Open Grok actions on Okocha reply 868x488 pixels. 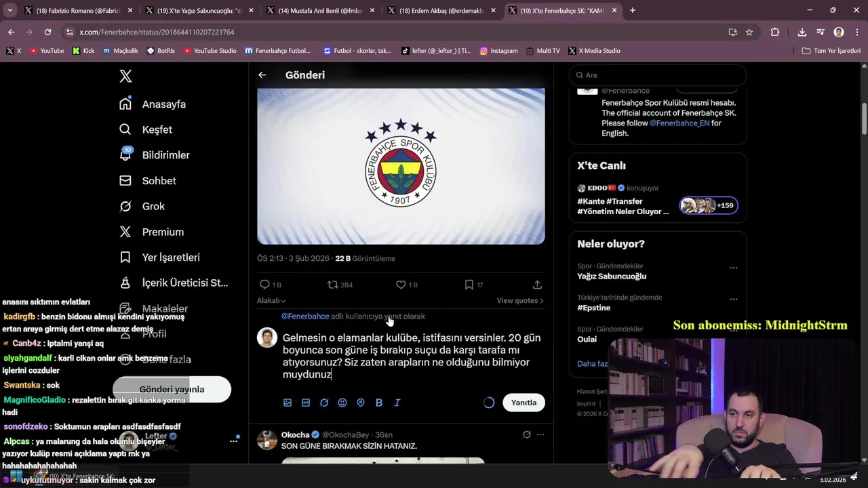(x=526, y=434)
